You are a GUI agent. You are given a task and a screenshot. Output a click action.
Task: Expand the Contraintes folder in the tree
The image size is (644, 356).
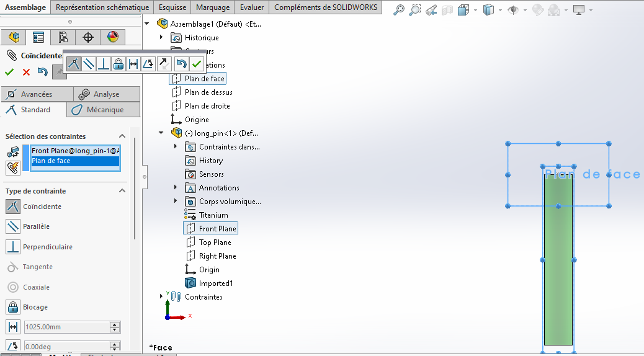[161, 297]
